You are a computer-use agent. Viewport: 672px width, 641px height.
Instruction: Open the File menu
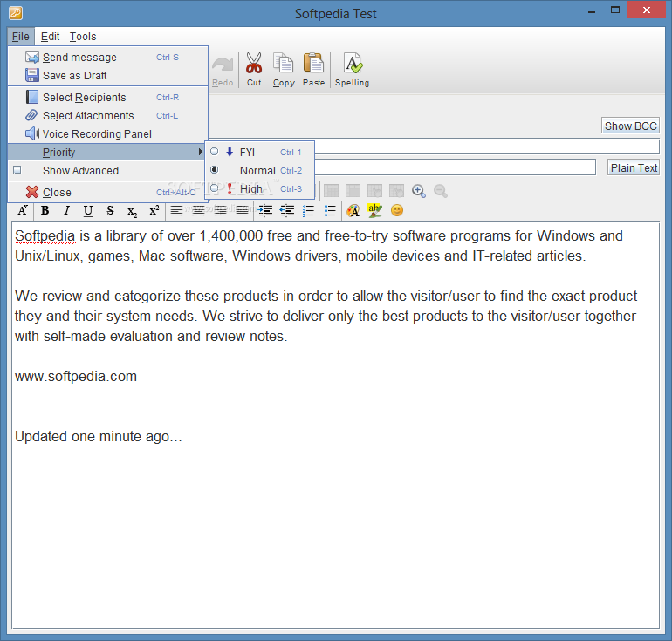click(21, 37)
